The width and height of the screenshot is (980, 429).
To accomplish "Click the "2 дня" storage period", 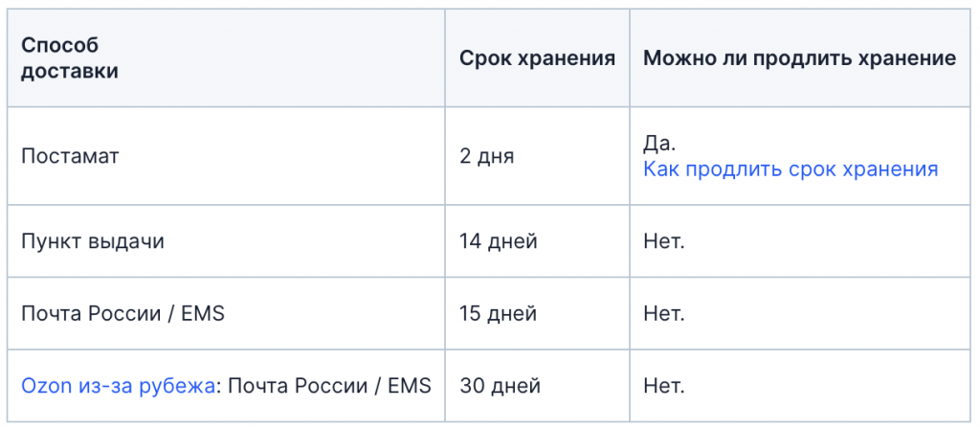I will [x=486, y=156].
